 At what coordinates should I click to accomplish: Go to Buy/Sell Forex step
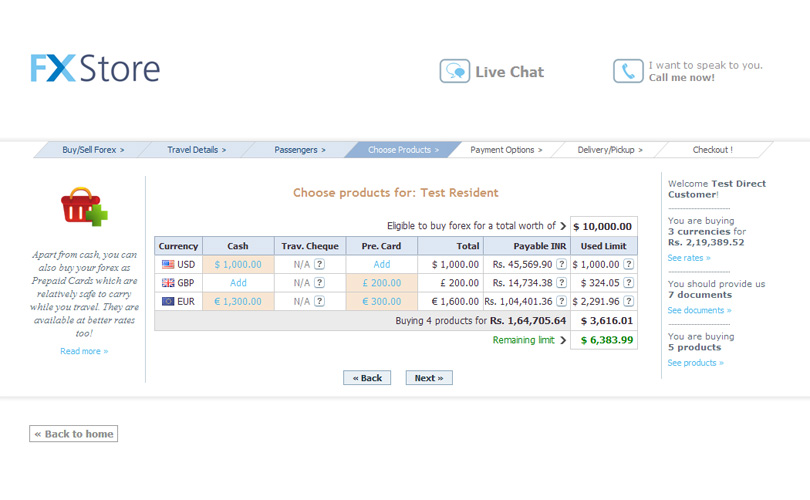[93, 150]
